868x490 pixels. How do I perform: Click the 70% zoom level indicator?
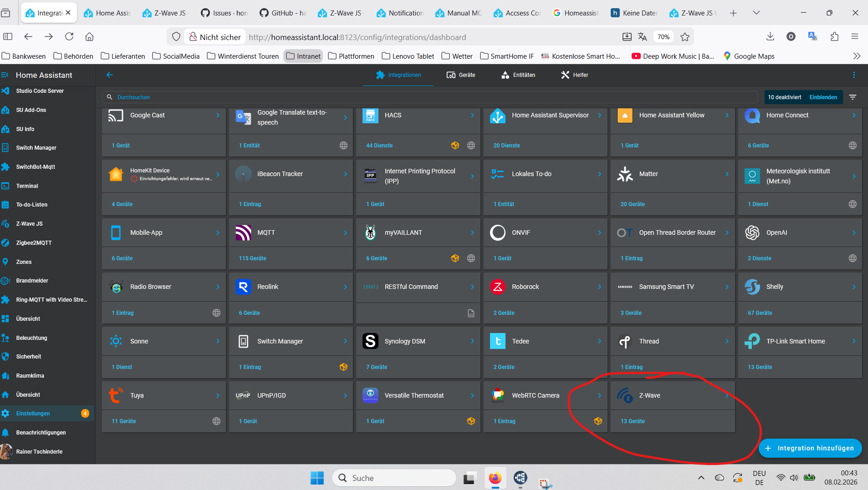(664, 37)
